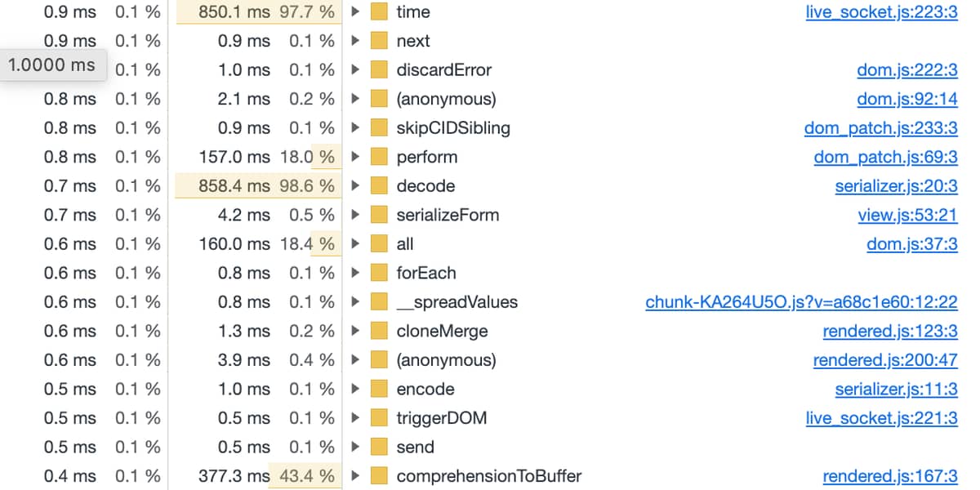Viewport: 980px width, 490px height.
Task: Click the yellow square next to decode
Action: 378,186
